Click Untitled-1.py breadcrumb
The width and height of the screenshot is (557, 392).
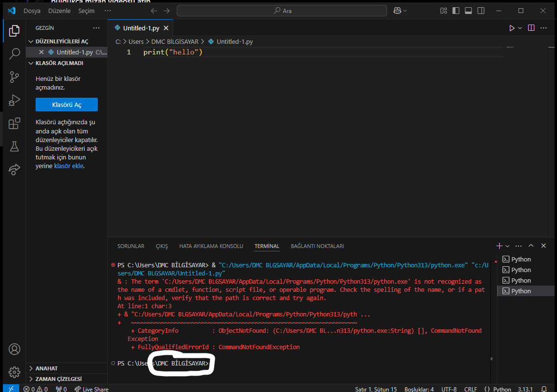[234, 41]
